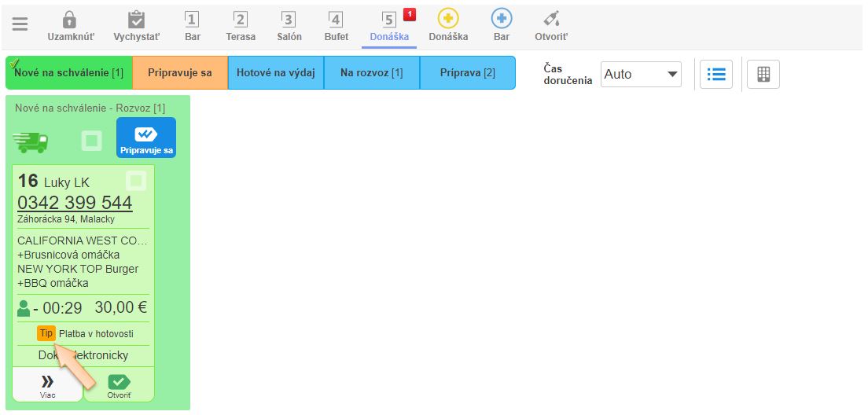The height and width of the screenshot is (415, 868).
Task: Select all orders in Rozvoz group
Action: 92,141
